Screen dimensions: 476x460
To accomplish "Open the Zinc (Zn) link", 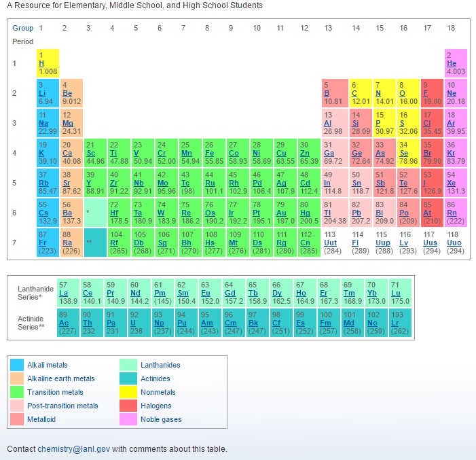I will (x=305, y=153).
